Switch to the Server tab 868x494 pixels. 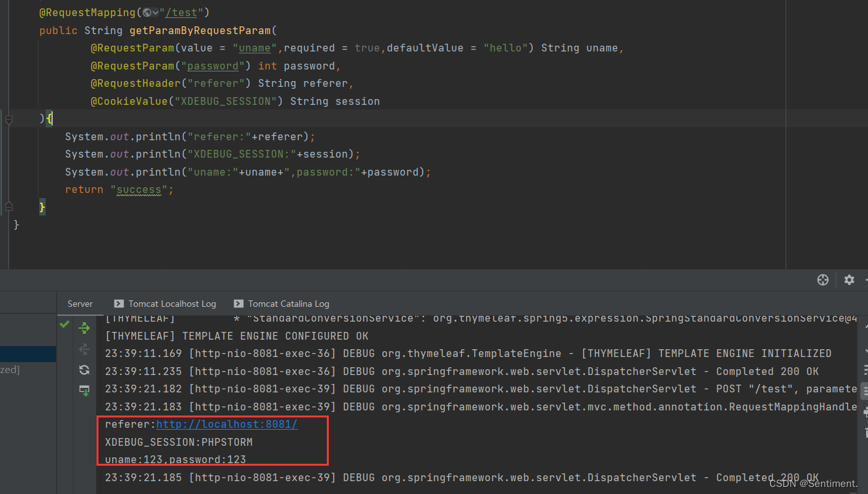coord(80,304)
